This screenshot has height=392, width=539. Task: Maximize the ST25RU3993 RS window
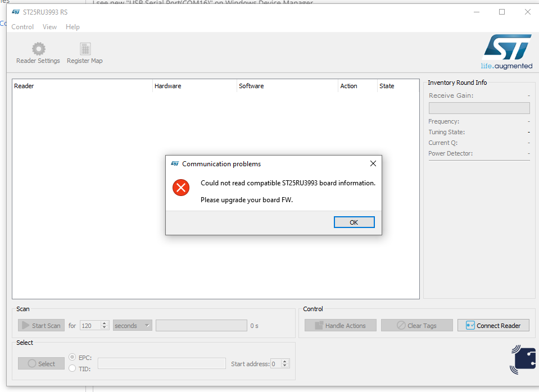click(502, 12)
